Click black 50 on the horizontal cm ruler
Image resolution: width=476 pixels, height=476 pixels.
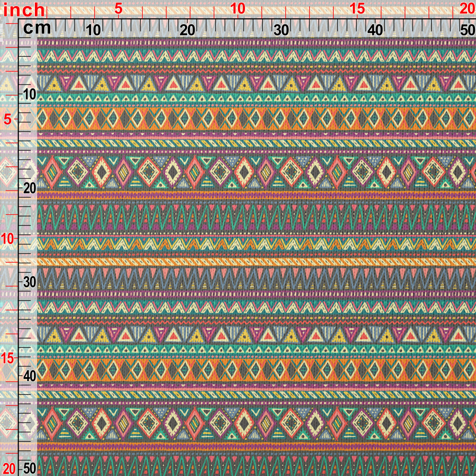[x=467, y=30]
